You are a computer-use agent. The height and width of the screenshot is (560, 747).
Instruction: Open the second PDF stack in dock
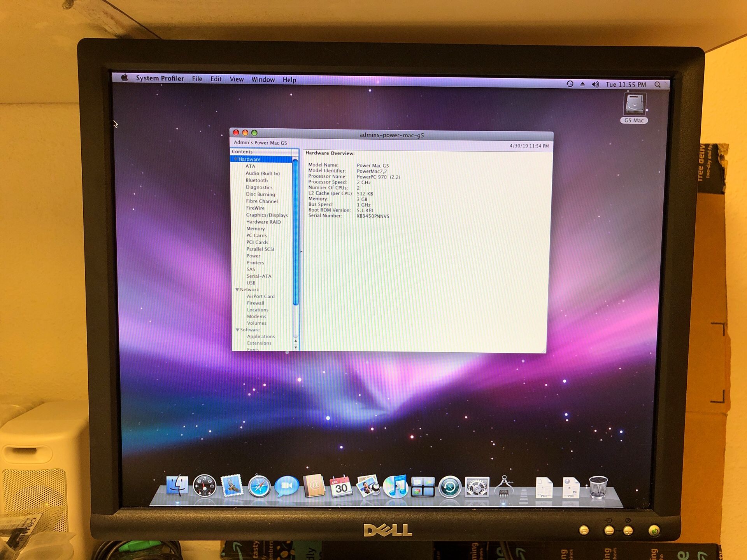coord(571,488)
